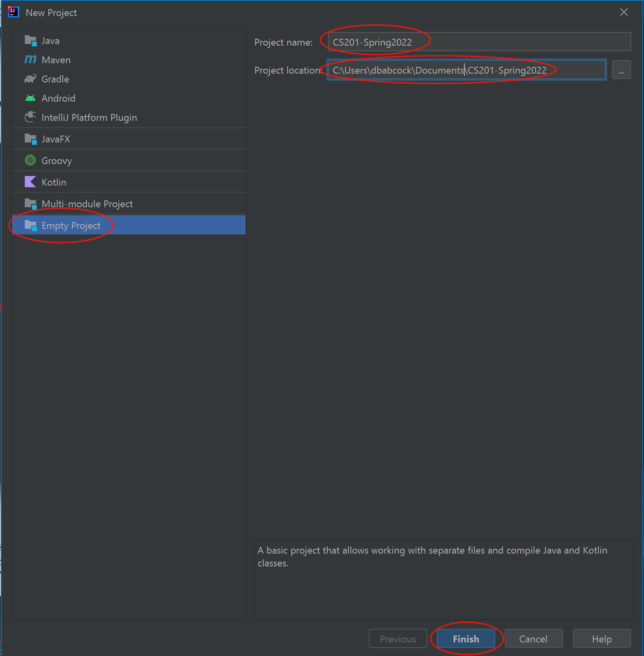Screen dimensions: 644x656
Task: Select the JavaFX project type
Action: 56,139
